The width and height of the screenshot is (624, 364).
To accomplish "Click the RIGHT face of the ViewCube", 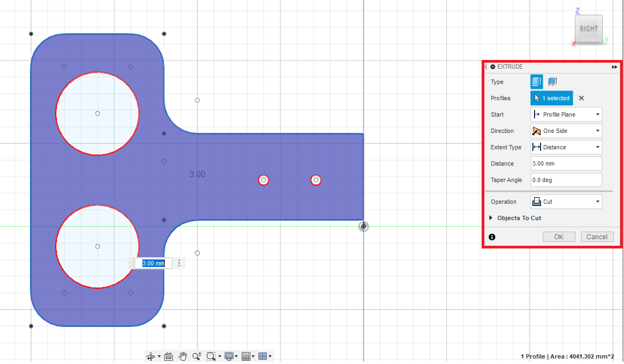I will 589,29.
